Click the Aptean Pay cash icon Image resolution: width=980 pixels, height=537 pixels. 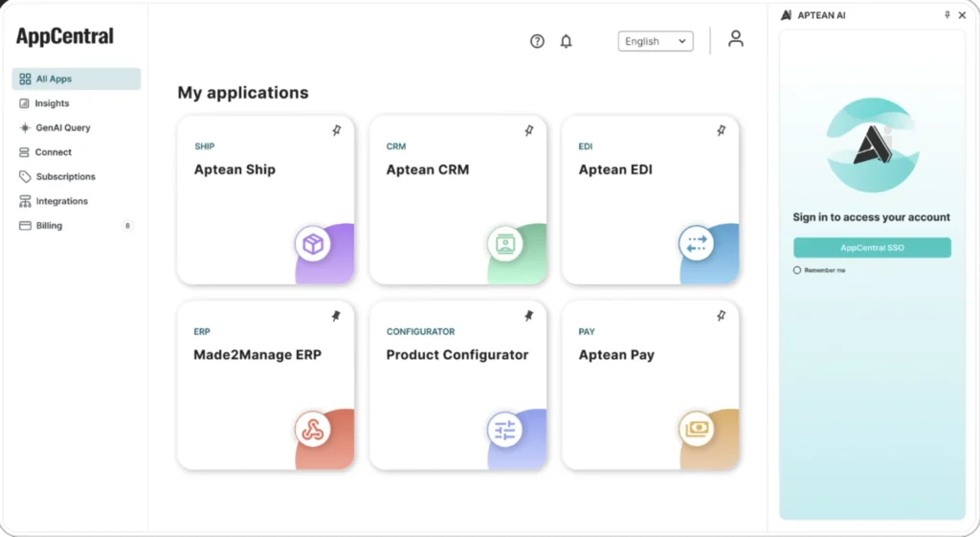[697, 429]
